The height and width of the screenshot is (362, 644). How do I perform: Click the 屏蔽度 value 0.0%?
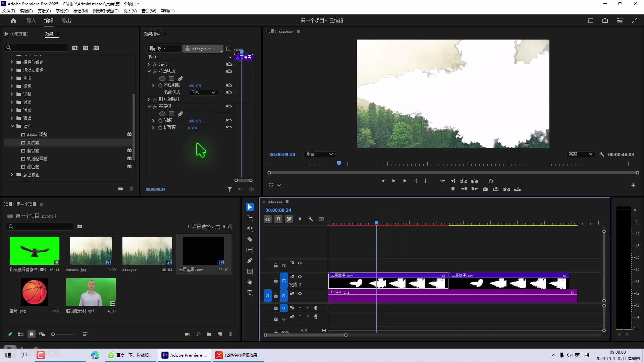[193, 128]
